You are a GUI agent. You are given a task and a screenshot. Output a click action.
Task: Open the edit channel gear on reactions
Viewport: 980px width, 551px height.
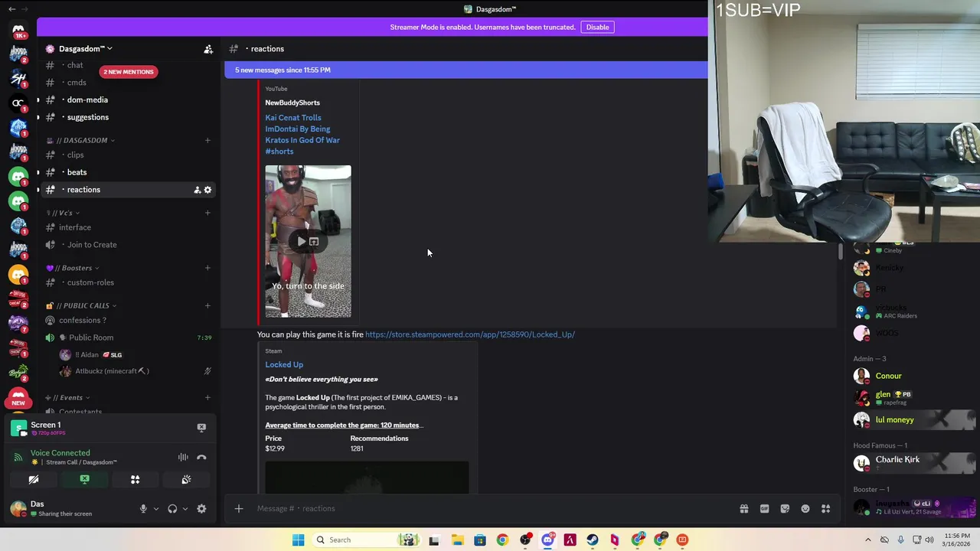coord(207,190)
